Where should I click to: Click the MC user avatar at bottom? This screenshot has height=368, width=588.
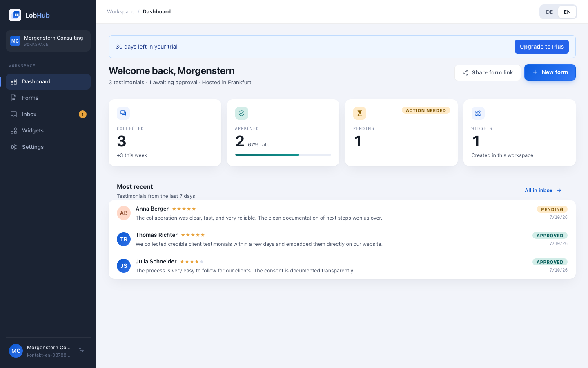coord(16,351)
